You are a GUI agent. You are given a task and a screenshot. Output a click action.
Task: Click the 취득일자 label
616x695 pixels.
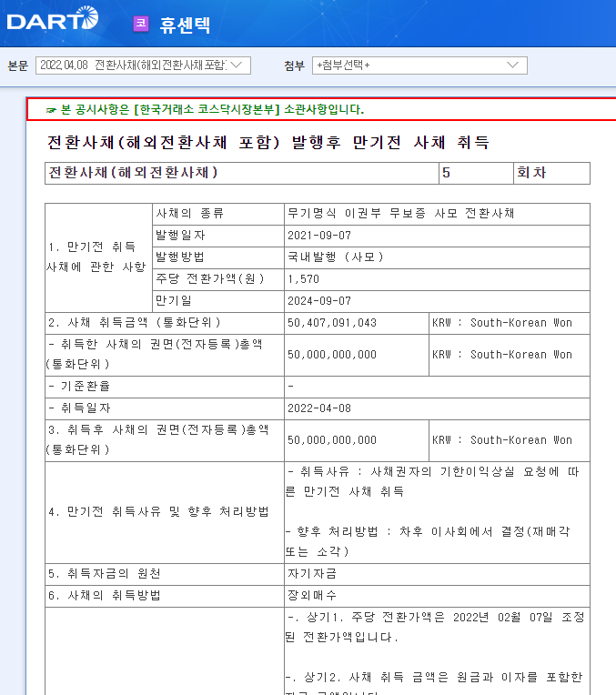[x=79, y=408]
